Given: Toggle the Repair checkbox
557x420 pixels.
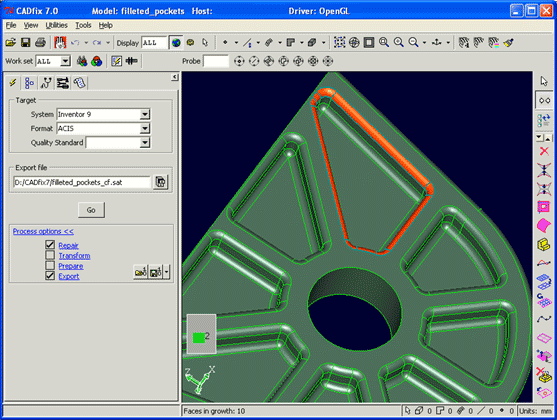Looking at the screenshot, I should [x=50, y=245].
